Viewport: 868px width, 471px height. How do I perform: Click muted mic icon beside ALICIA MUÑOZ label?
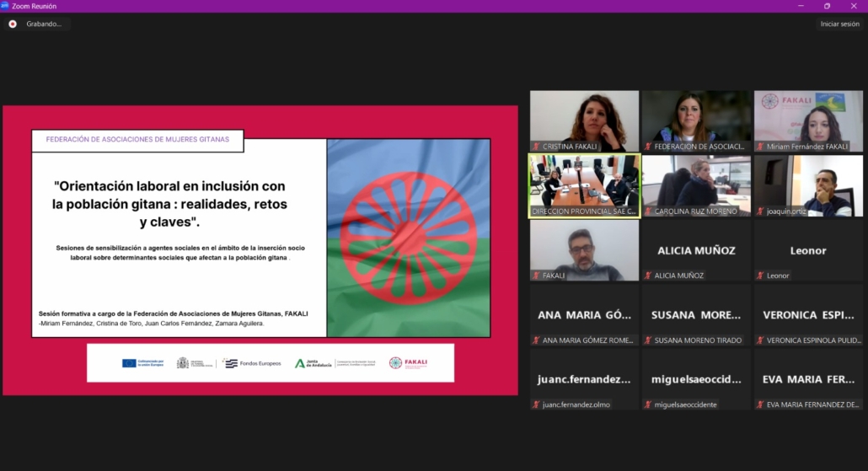click(648, 276)
